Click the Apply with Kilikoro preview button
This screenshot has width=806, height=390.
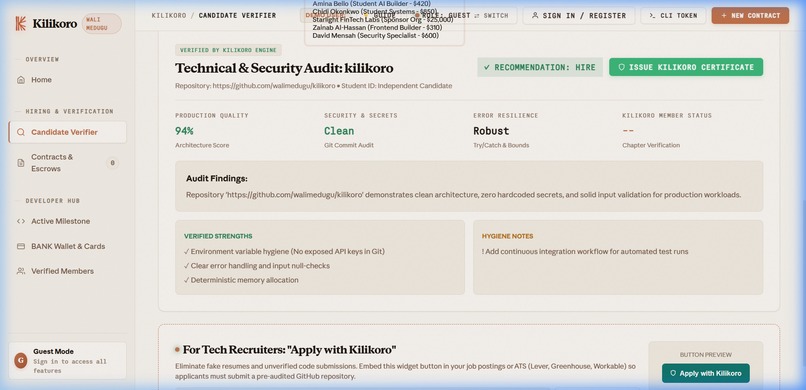(706, 373)
